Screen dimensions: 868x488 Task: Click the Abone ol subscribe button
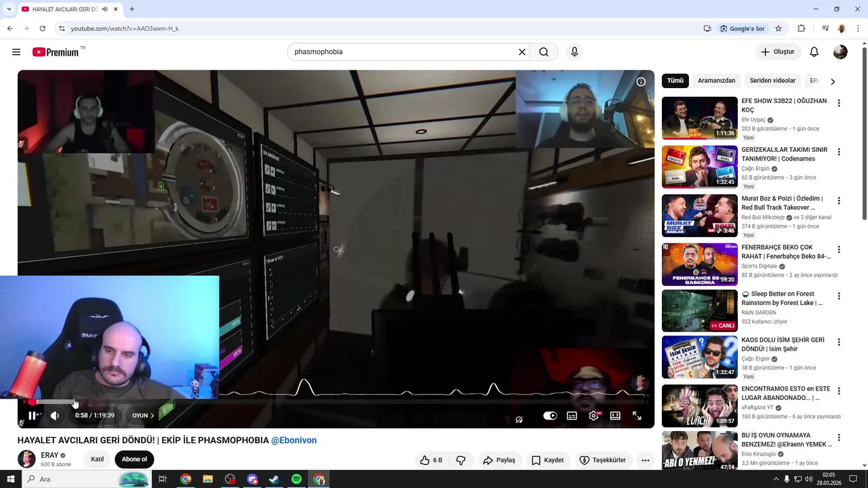134,460
